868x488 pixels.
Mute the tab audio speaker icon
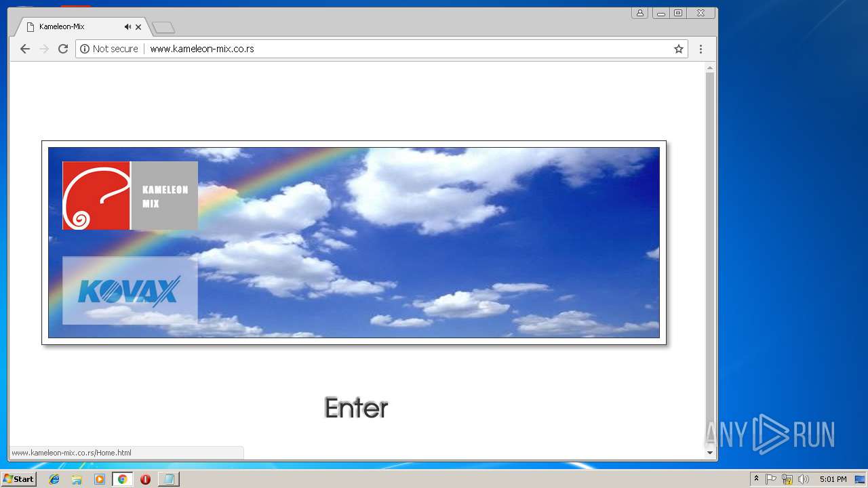coord(127,27)
